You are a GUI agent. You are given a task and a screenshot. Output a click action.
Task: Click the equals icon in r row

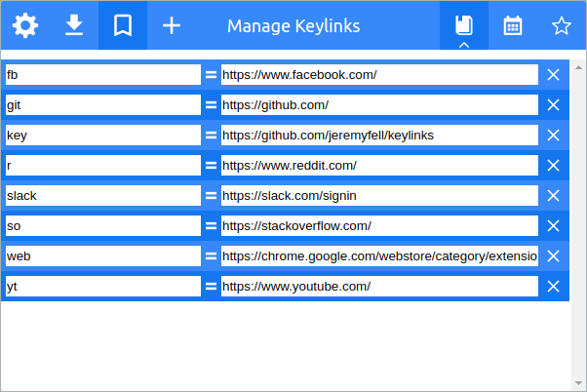[x=211, y=166]
